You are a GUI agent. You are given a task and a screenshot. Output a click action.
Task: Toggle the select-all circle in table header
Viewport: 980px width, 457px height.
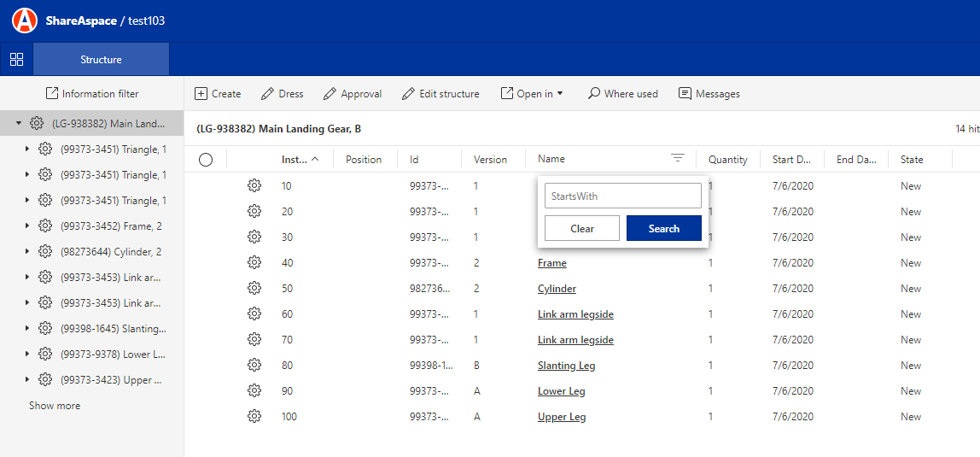(206, 160)
